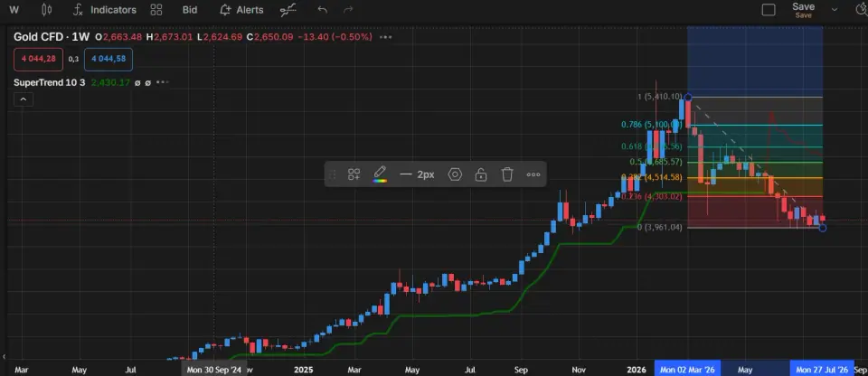Grab the drawing toolbar drag handle dots
Image resolution: width=868 pixels, height=376 pixels.
click(x=333, y=175)
